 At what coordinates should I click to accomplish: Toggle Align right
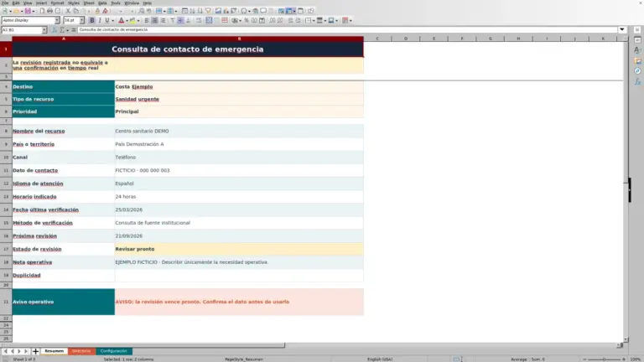(163, 20)
